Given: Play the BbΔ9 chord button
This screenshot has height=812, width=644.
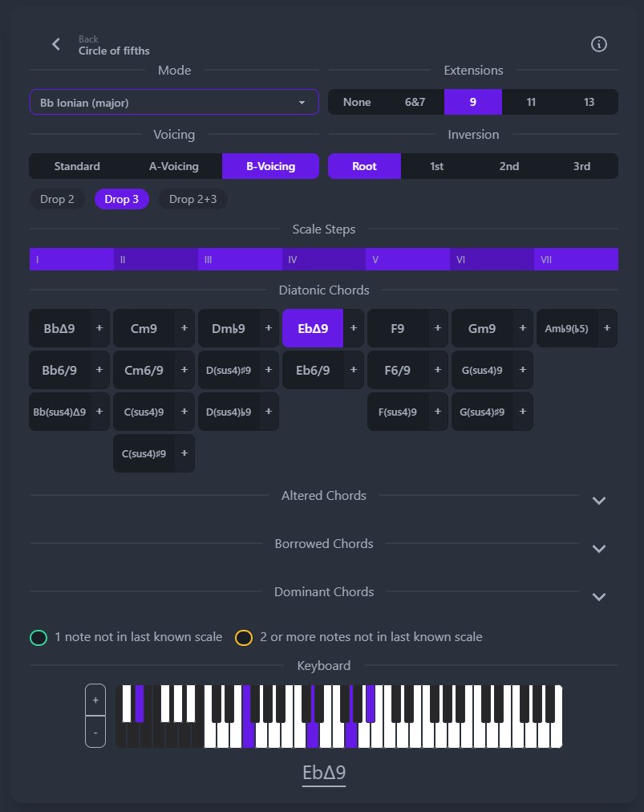Looking at the screenshot, I should coord(59,328).
